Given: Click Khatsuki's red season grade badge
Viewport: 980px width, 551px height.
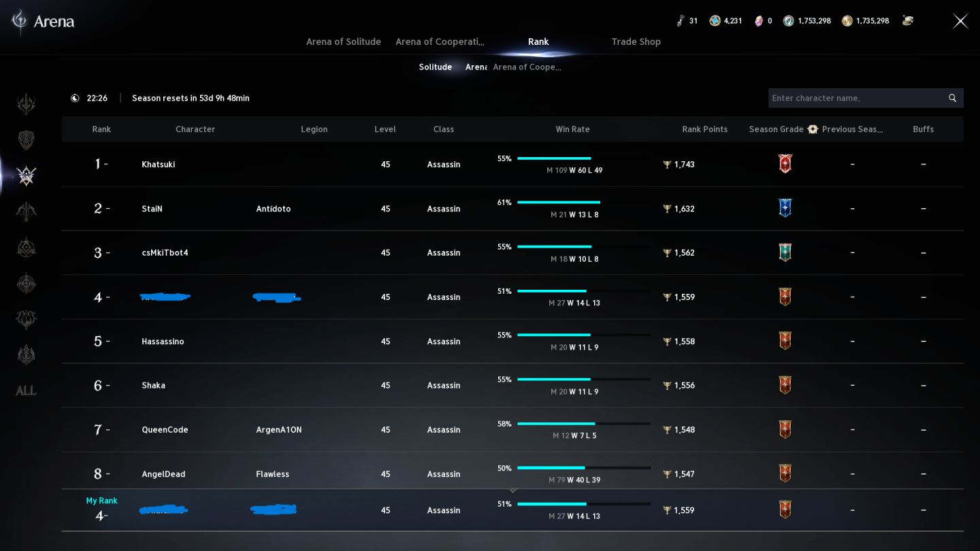Looking at the screenshot, I should coord(785,164).
